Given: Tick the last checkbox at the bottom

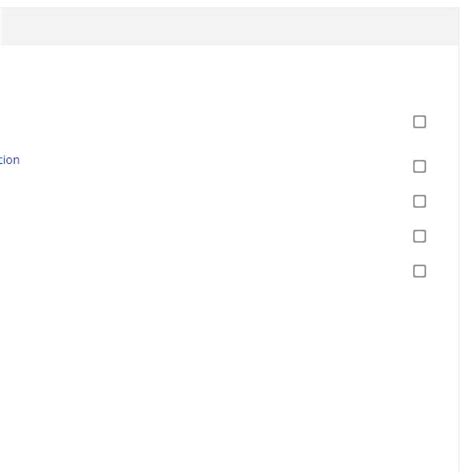Looking at the screenshot, I should (419, 271).
